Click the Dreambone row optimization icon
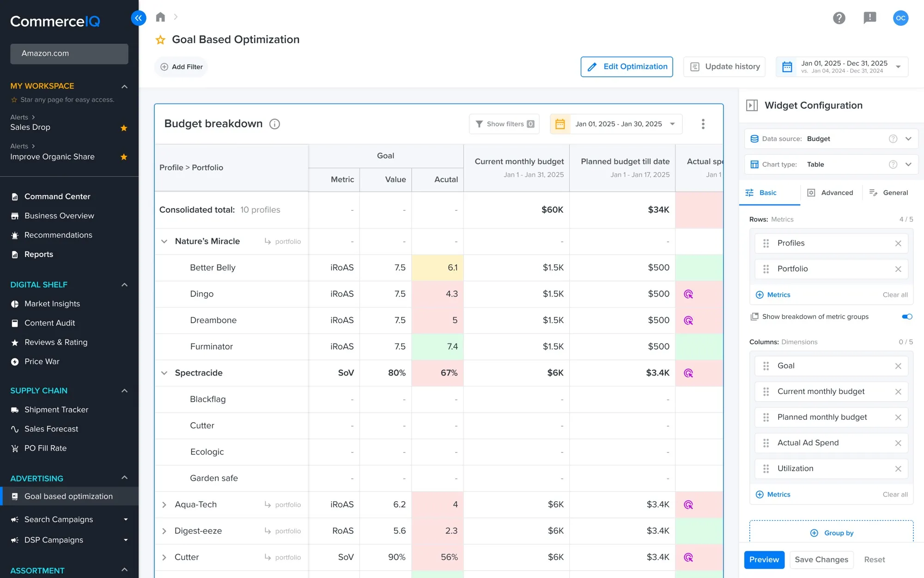The width and height of the screenshot is (924, 578). pyautogui.click(x=688, y=320)
